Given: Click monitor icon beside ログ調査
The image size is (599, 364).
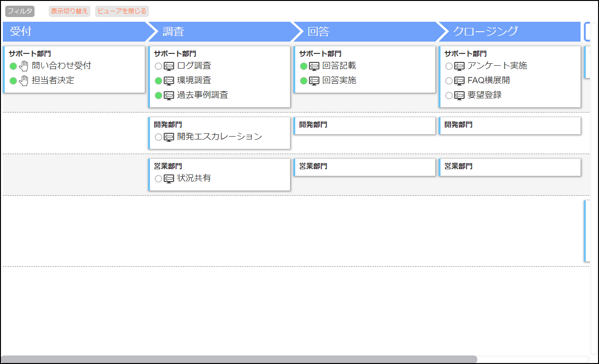Looking at the screenshot, I should [x=169, y=66].
